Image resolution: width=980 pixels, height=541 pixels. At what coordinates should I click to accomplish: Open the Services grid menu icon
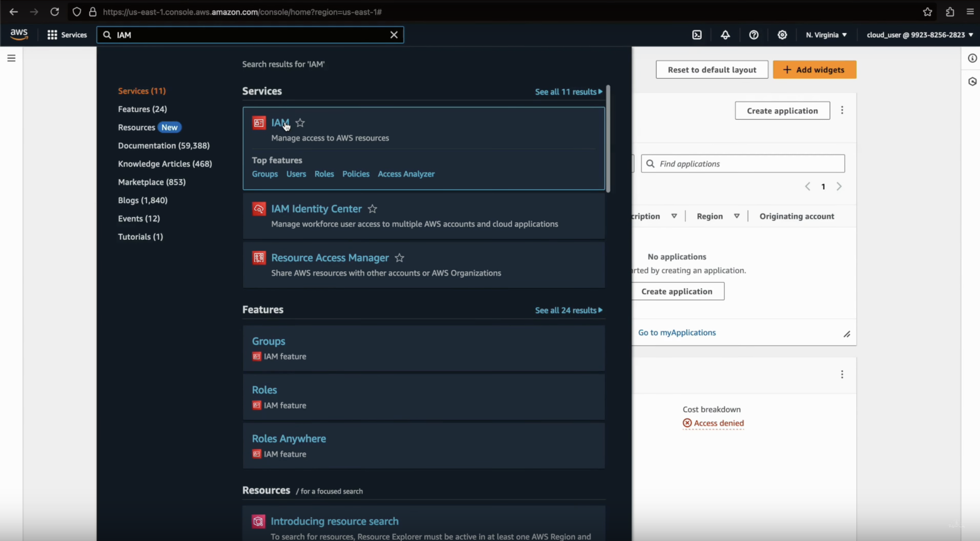pos(52,35)
